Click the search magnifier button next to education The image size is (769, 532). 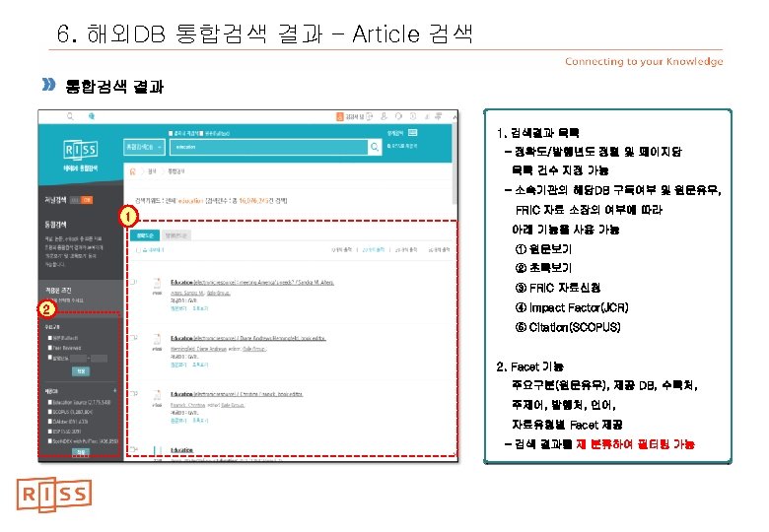point(375,147)
